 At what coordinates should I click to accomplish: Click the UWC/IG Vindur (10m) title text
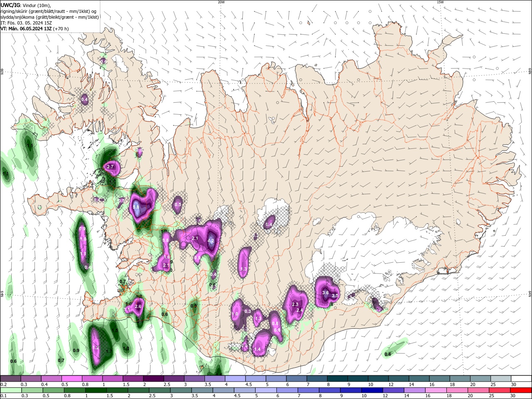(25, 5)
